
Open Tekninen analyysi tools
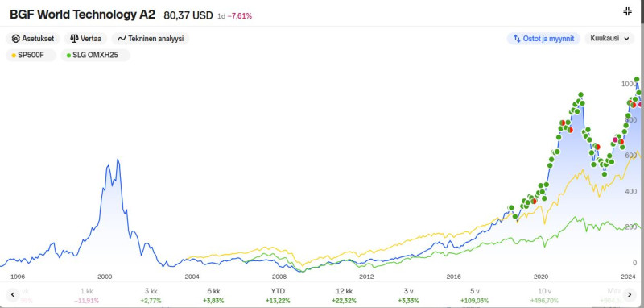click(x=151, y=39)
